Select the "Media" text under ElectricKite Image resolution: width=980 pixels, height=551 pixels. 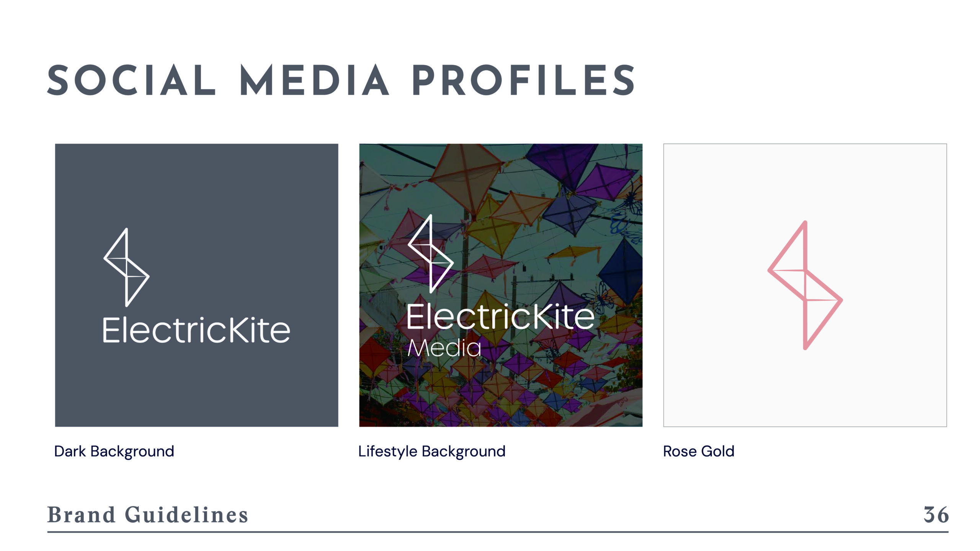coord(444,348)
